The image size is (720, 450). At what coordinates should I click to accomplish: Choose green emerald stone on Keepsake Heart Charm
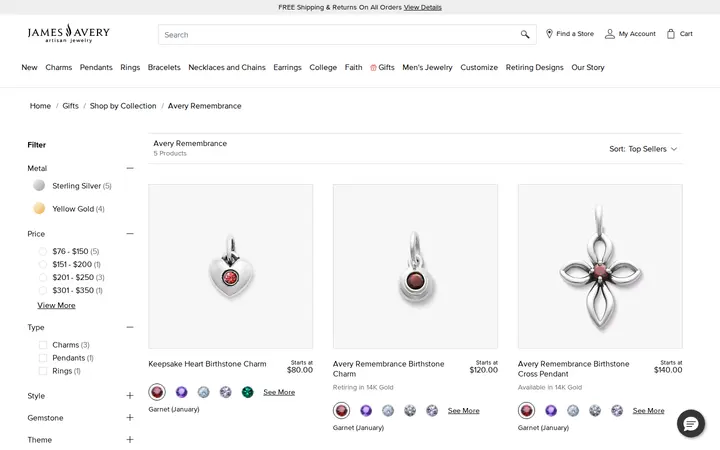pos(248,392)
